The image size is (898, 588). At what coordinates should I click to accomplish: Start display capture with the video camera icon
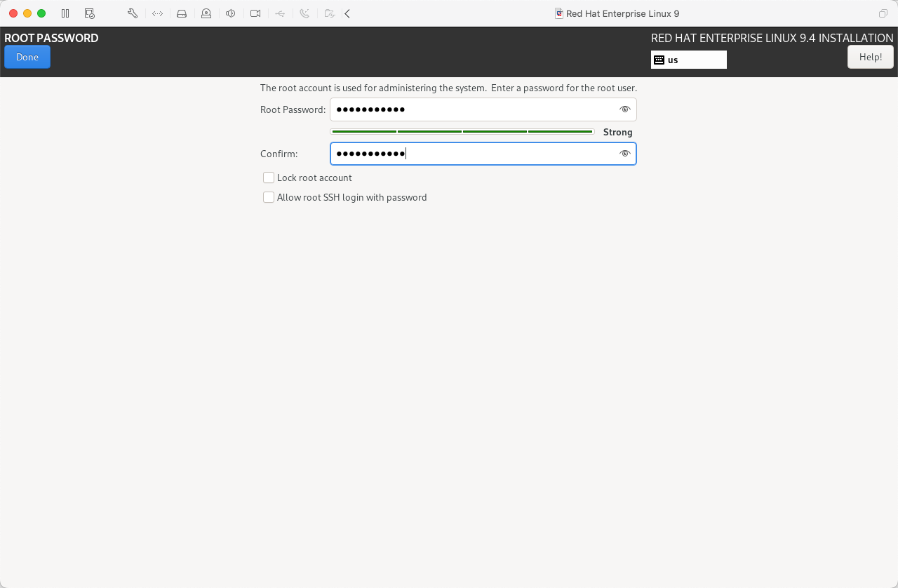pyautogui.click(x=255, y=13)
